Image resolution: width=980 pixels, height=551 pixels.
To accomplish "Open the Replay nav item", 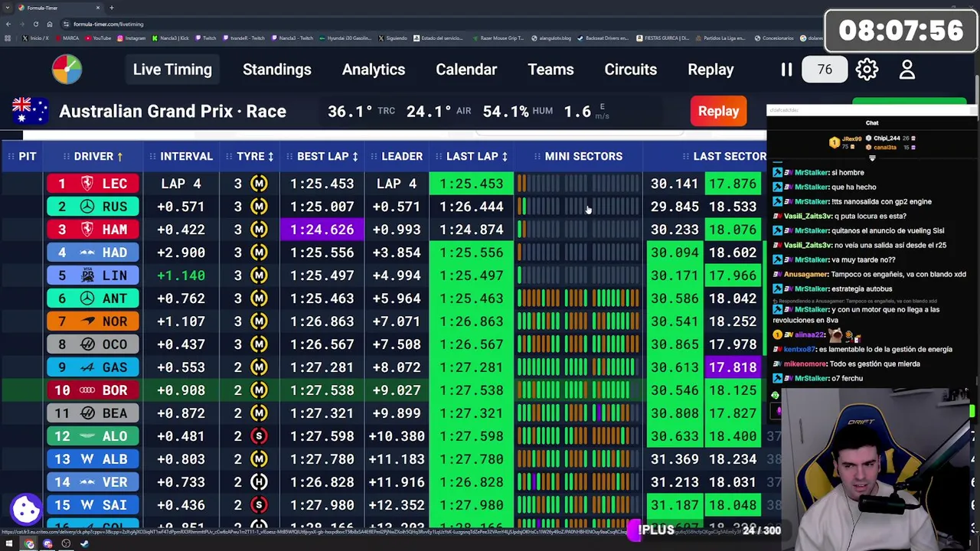I will point(710,70).
